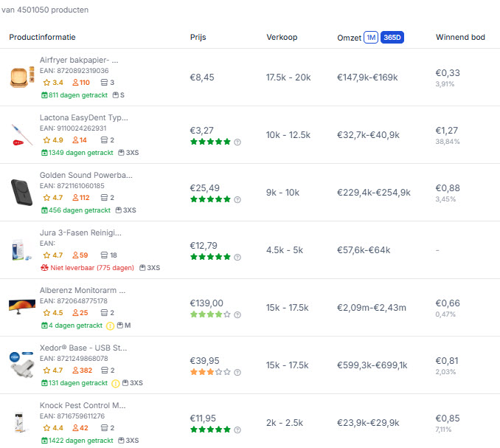Click price help icon in Golden Sound row

[x=237, y=200]
